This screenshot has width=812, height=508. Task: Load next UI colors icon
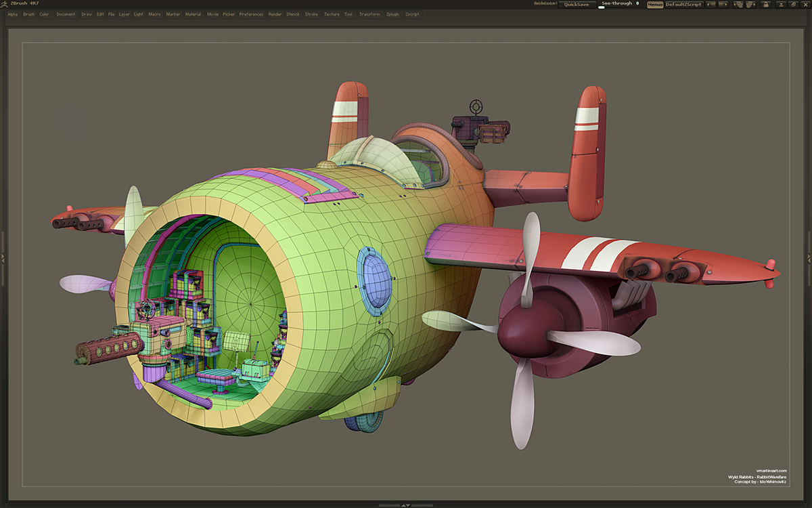[723, 4]
